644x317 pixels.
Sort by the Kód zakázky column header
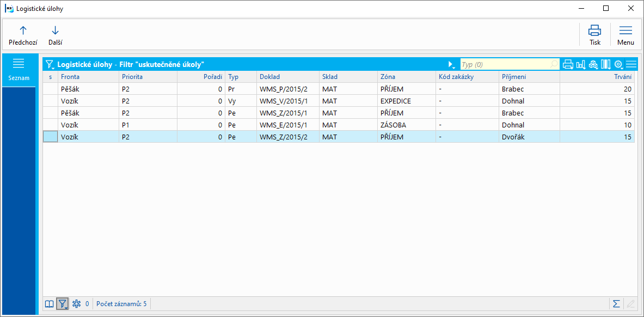point(467,77)
